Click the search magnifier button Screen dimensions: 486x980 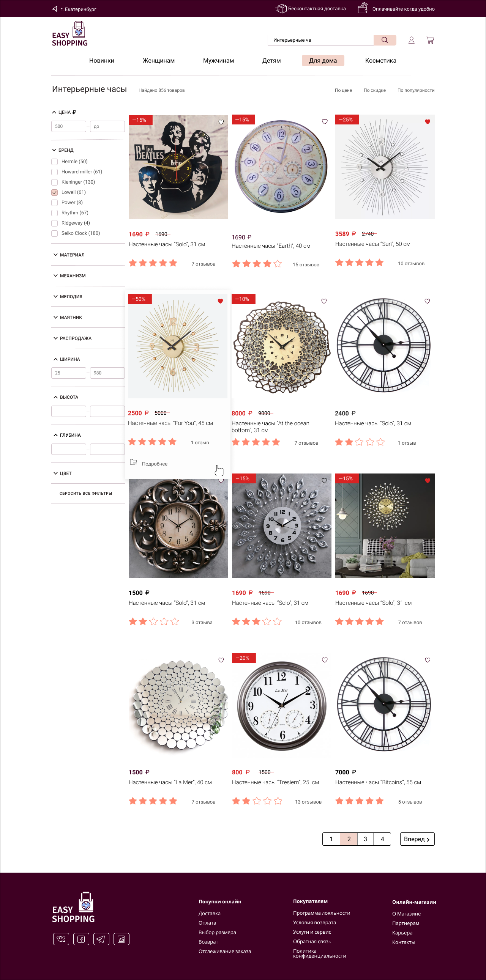[x=385, y=40]
